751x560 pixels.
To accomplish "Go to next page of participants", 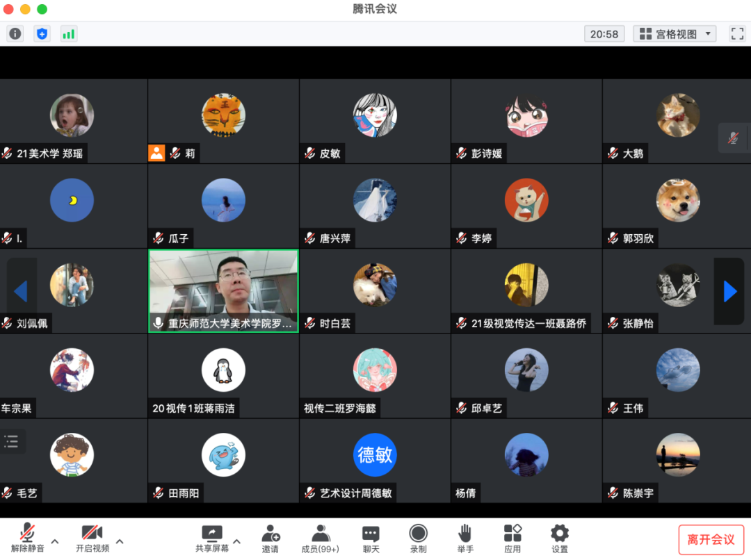I will [729, 291].
